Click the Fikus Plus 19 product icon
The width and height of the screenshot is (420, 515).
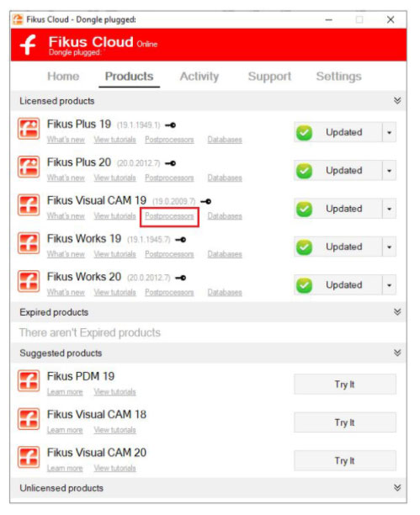pyautogui.click(x=29, y=129)
